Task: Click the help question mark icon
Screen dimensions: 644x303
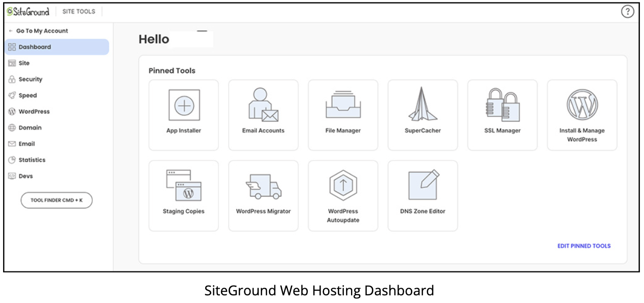Action: click(x=627, y=12)
